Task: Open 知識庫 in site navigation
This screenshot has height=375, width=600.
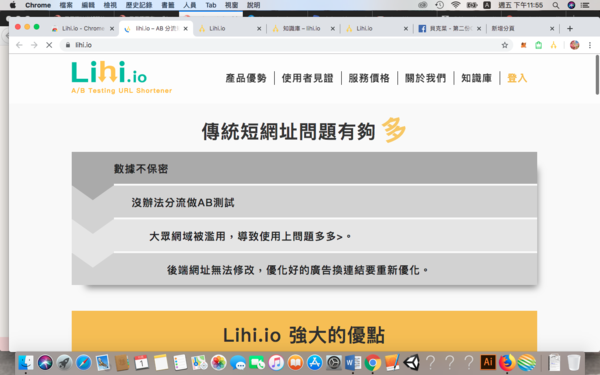Action: (476, 78)
